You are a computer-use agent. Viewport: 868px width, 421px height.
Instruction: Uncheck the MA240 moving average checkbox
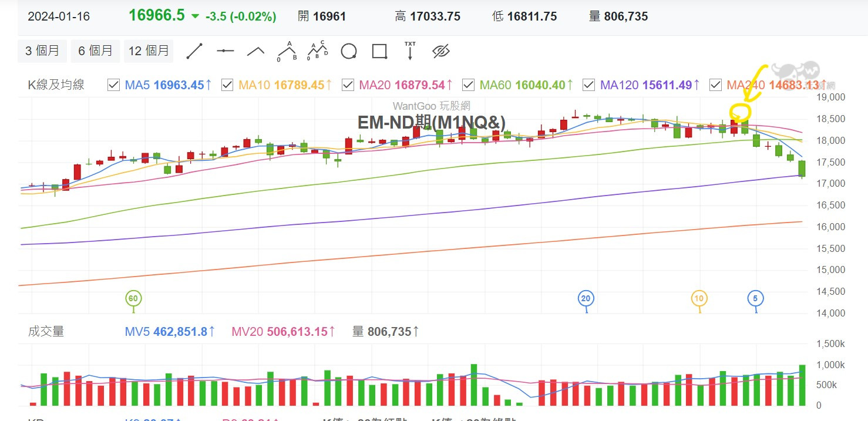coord(715,85)
